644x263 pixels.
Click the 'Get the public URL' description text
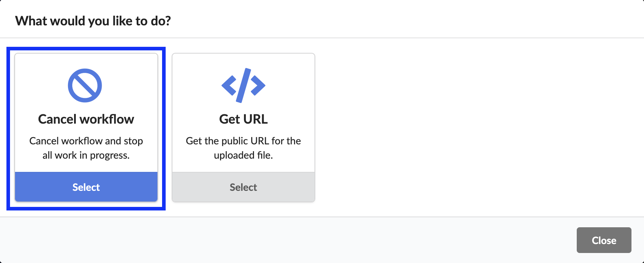click(243, 148)
